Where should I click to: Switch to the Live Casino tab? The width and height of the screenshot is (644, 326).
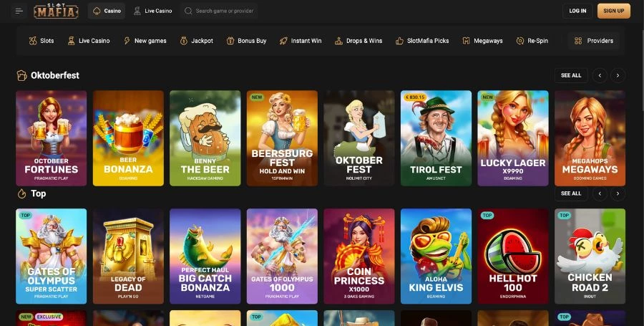click(152, 11)
